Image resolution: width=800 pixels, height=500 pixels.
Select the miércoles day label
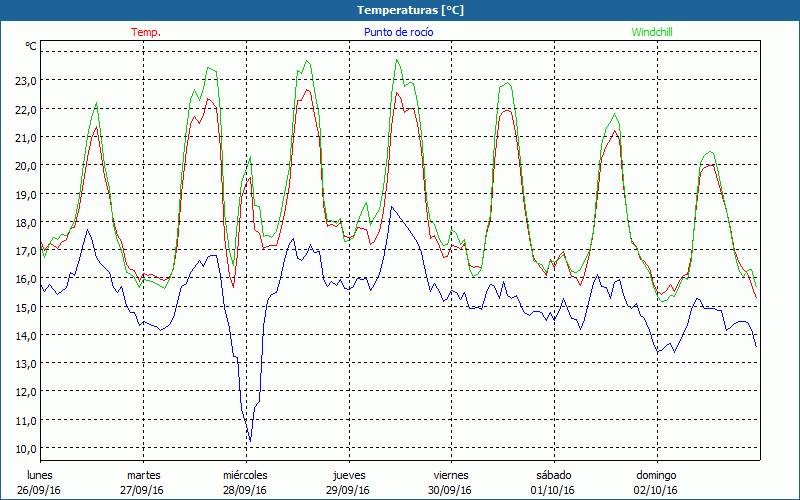[245, 475]
